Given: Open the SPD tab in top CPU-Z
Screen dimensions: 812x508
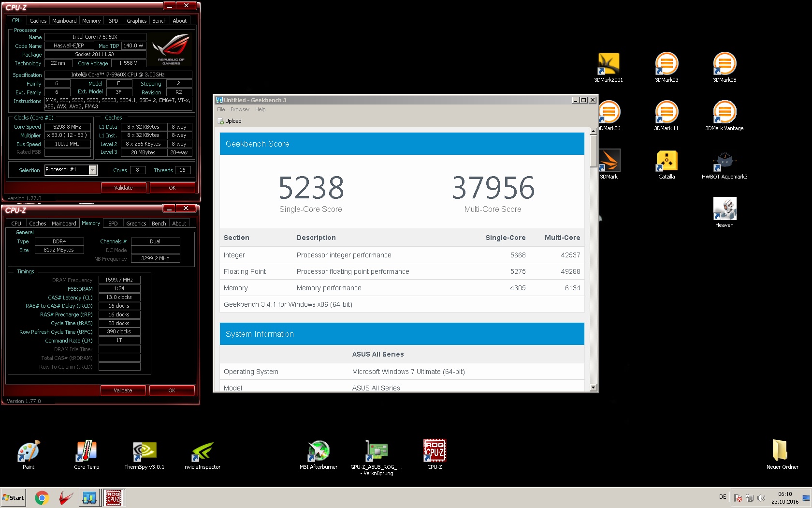Looking at the screenshot, I should click(113, 21).
